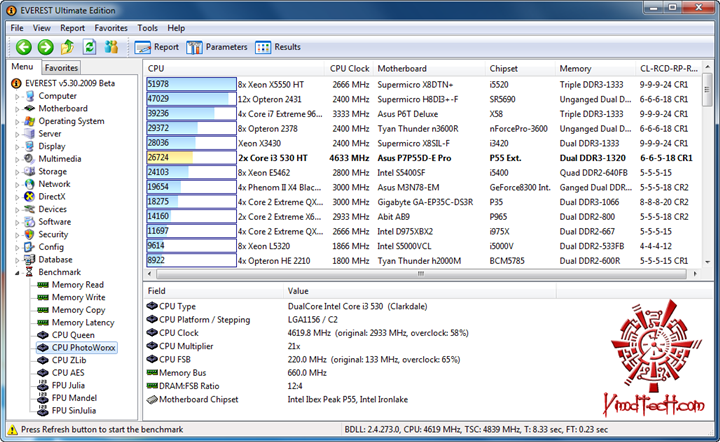Screen dimensions: 720x442
Task: Expand the Motherboard tree node
Action: point(17,109)
